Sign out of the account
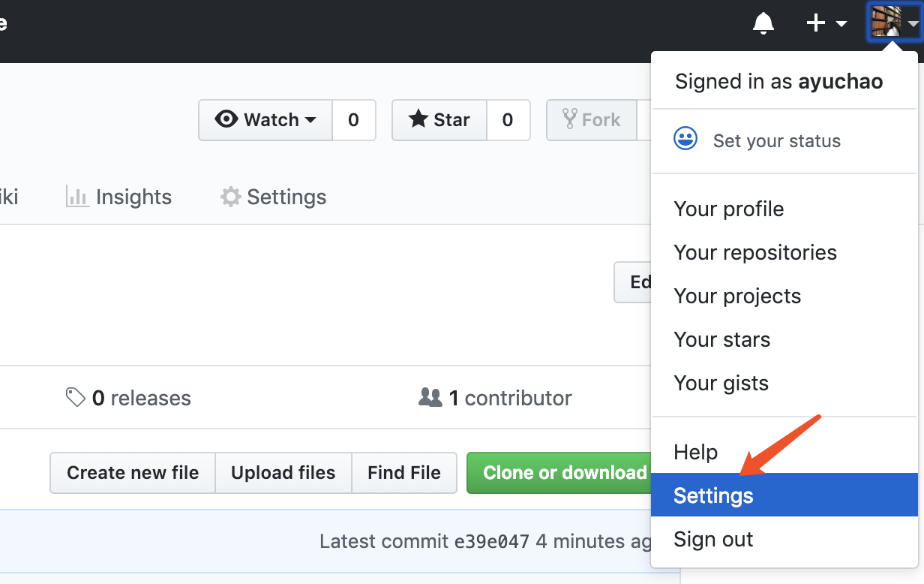The width and height of the screenshot is (924, 584). [713, 539]
